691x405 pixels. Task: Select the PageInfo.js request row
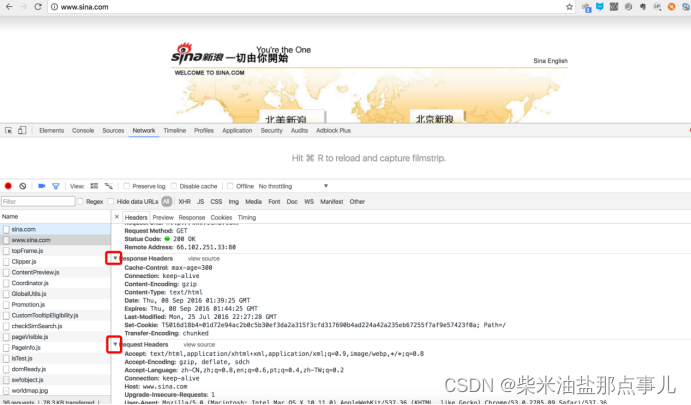pyautogui.click(x=55, y=348)
